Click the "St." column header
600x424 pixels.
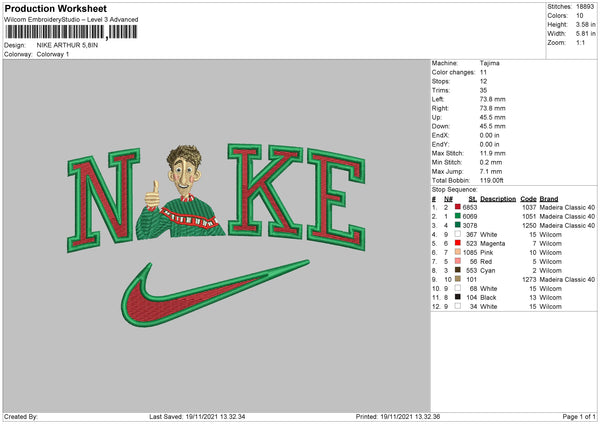coord(473,199)
